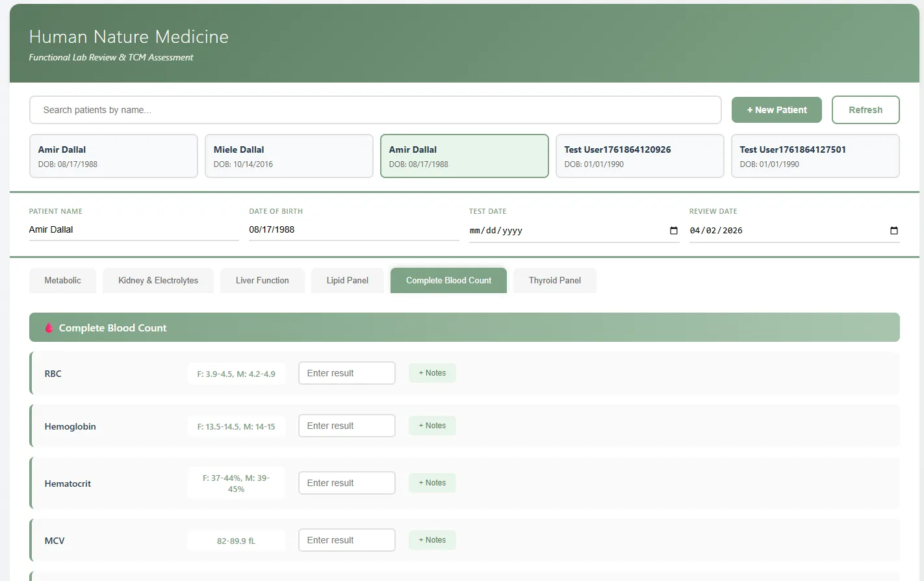Click the Hemoglobin test label
The image size is (924, 581).
tap(70, 426)
